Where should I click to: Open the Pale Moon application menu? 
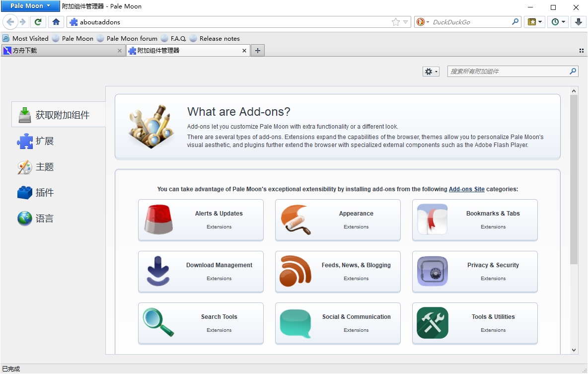coord(30,6)
